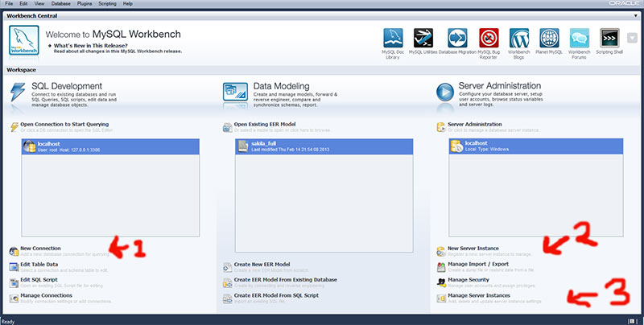The image size is (644, 325).
Task: Click the Manage Connections icon
Action: pyautogui.click(x=14, y=298)
